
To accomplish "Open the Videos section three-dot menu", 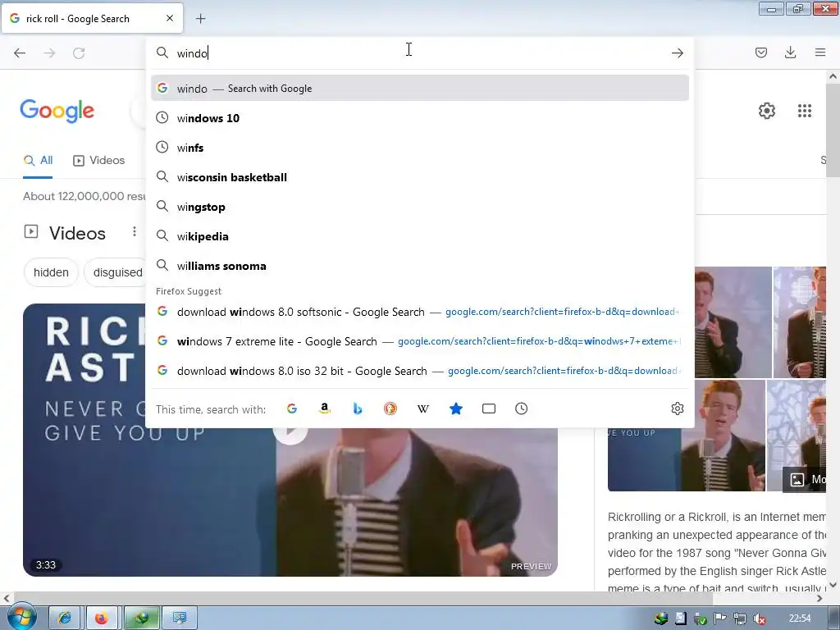I will [x=135, y=231].
